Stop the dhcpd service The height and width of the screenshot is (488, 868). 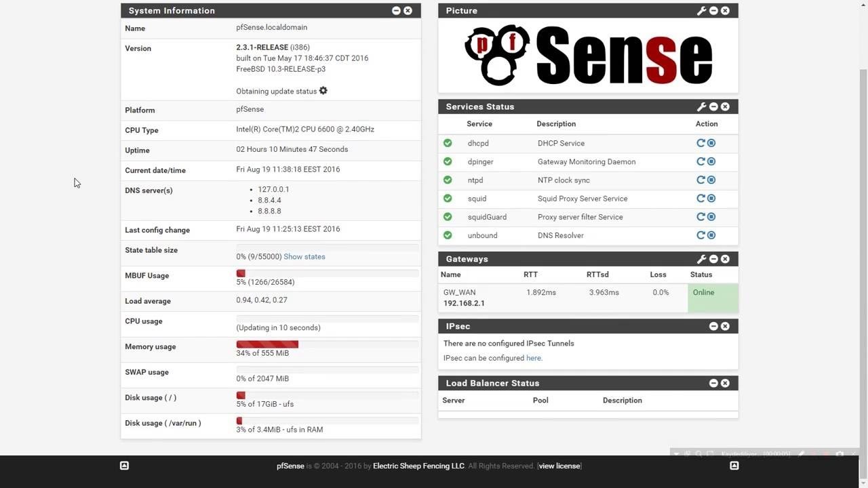pos(711,143)
